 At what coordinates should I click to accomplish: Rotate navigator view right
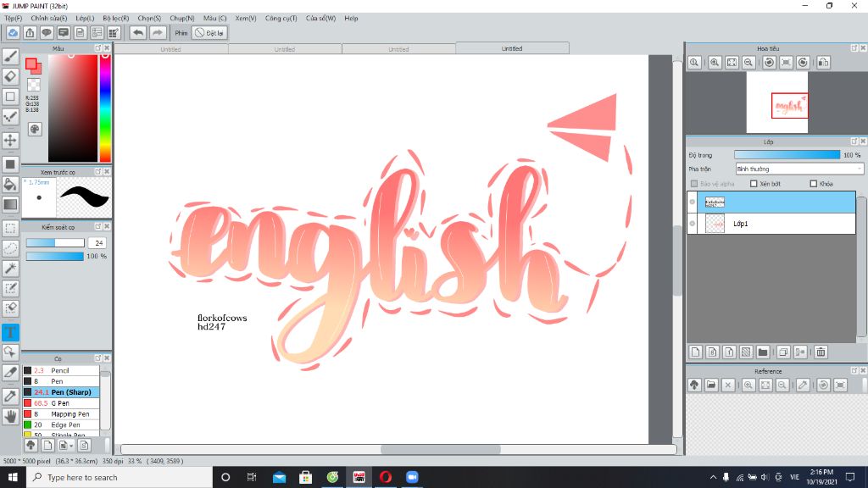[803, 63]
